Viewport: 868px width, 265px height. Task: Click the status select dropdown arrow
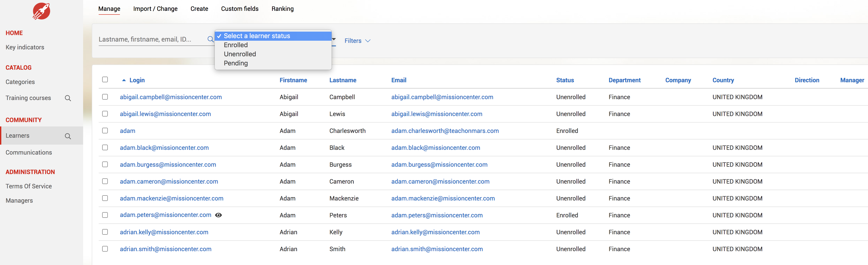coord(334,39)
